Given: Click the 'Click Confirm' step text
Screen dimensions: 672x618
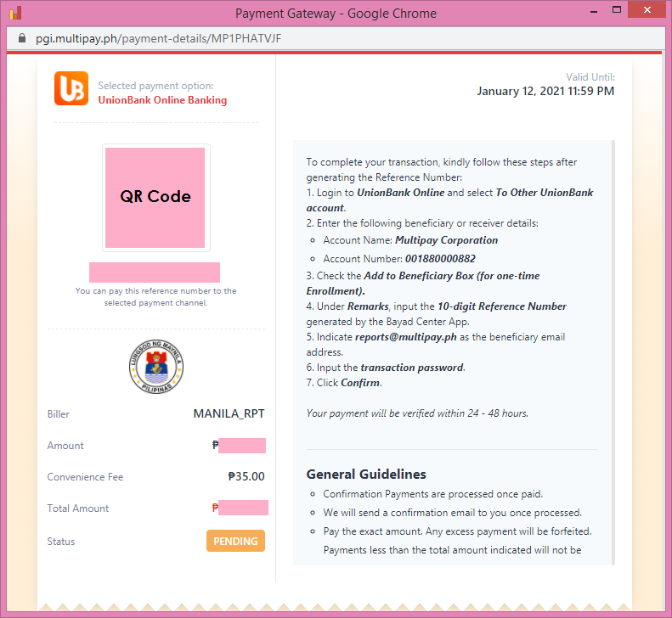Looking at the screenshot, I should tap(344, 383).
